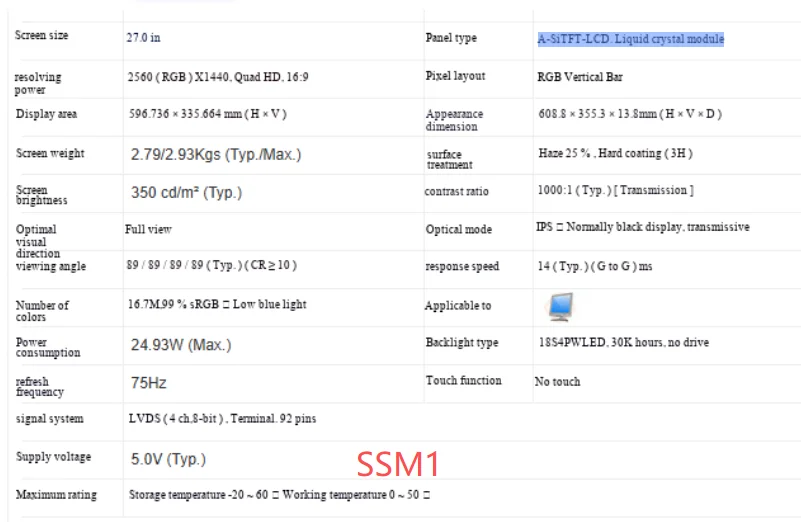Select the '350 cd/m² (Typ.)' brightness value

point(186,193)
